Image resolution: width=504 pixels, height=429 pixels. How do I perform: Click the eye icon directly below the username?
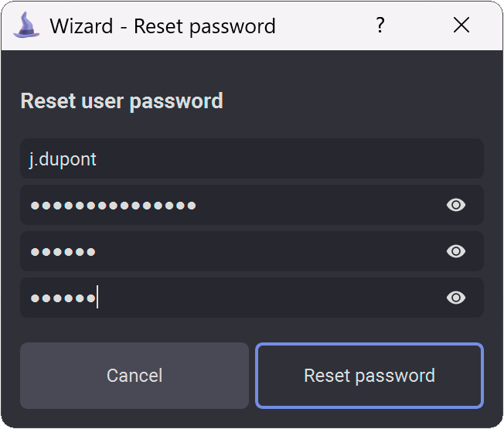[456, 205]
